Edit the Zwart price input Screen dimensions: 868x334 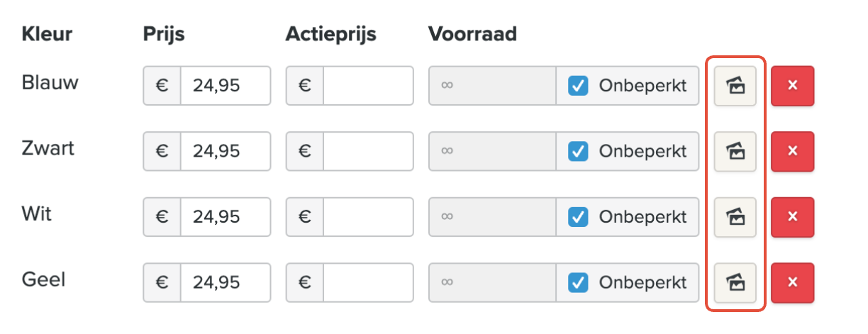point(224,151)
